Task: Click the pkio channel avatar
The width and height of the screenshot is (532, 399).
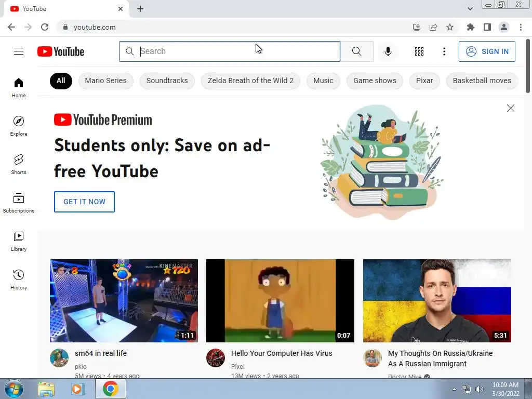Action: click(59, 358)
